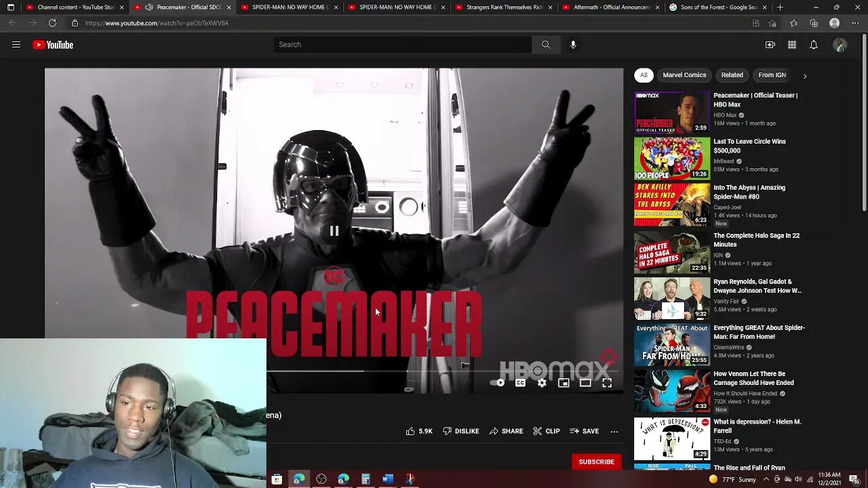Switch to the Aftermath Official Announcement tab
868x488 pixels.
[x=610, y=7]
